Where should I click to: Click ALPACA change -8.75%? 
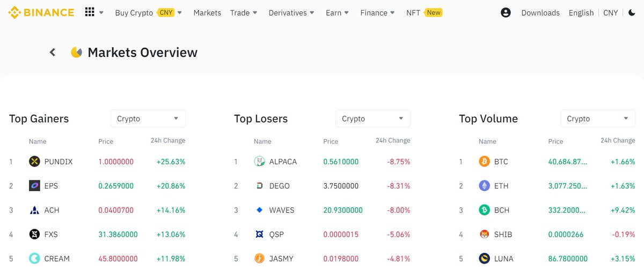coord(398,162)
